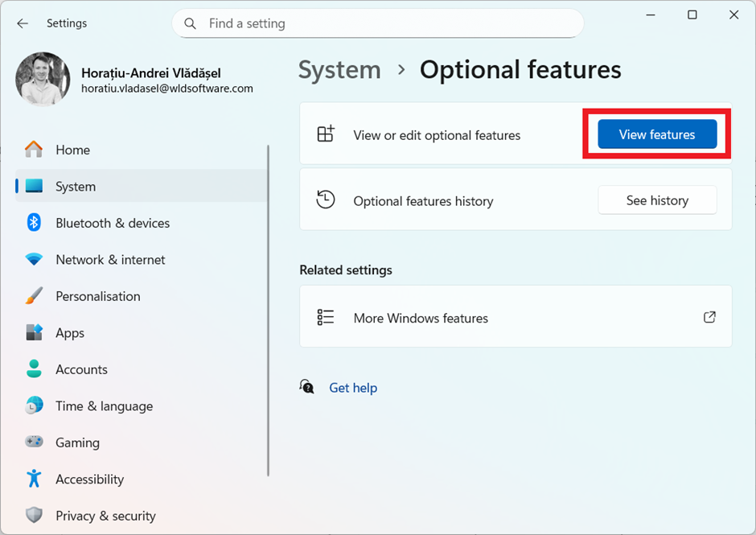Click the Personalisation paintbrush icon

click(x=33, y=296)
